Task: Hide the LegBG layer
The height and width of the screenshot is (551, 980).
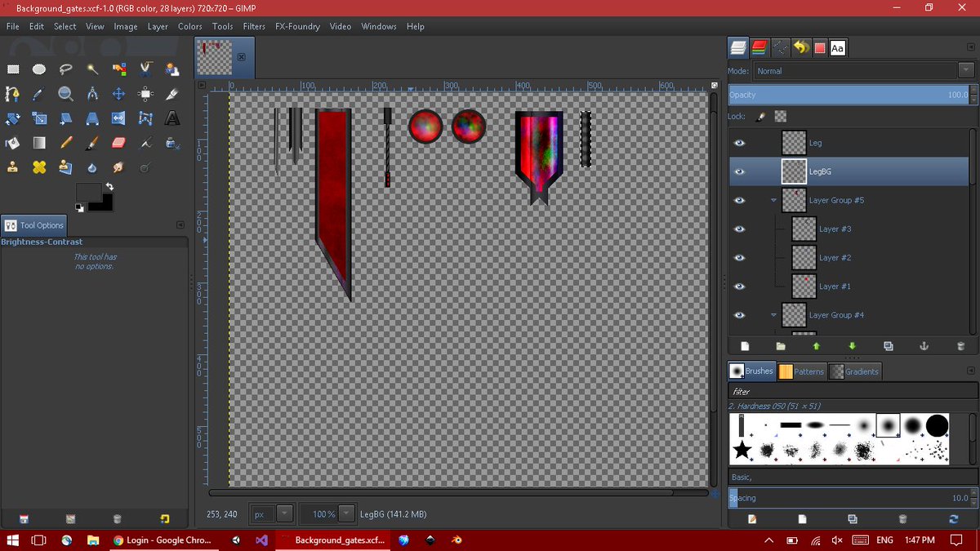Action: pos(740,171)
